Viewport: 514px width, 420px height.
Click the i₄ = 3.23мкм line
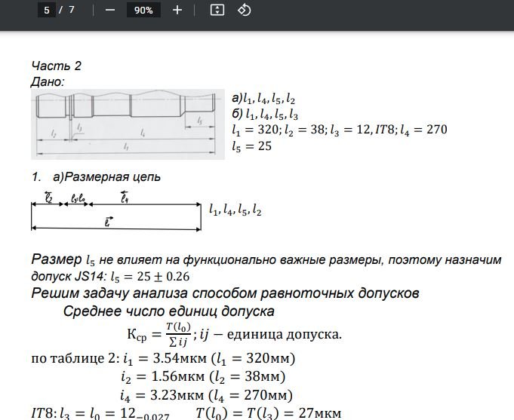coord(206,394)
